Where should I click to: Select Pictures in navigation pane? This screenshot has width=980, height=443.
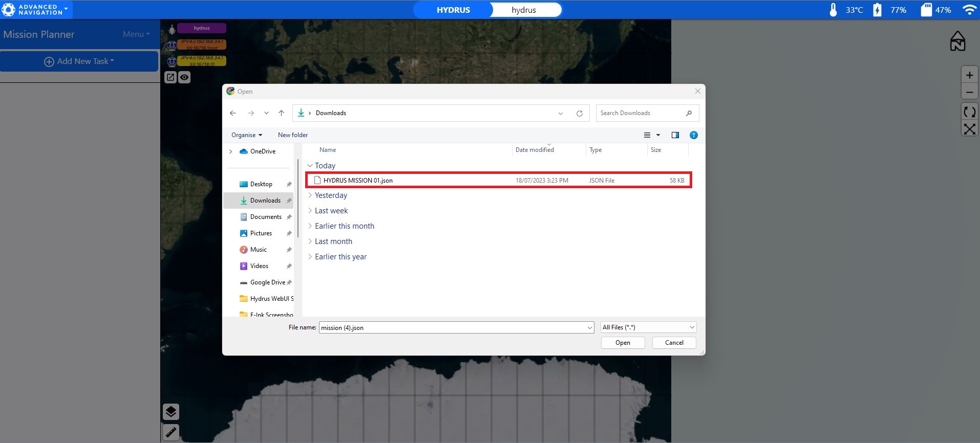pos(259,233)
